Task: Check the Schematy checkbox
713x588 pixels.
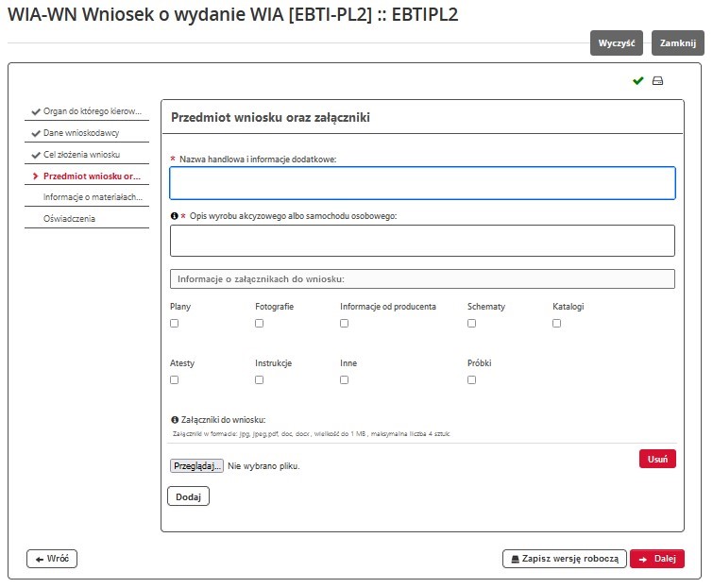Action: pos(471,323)
